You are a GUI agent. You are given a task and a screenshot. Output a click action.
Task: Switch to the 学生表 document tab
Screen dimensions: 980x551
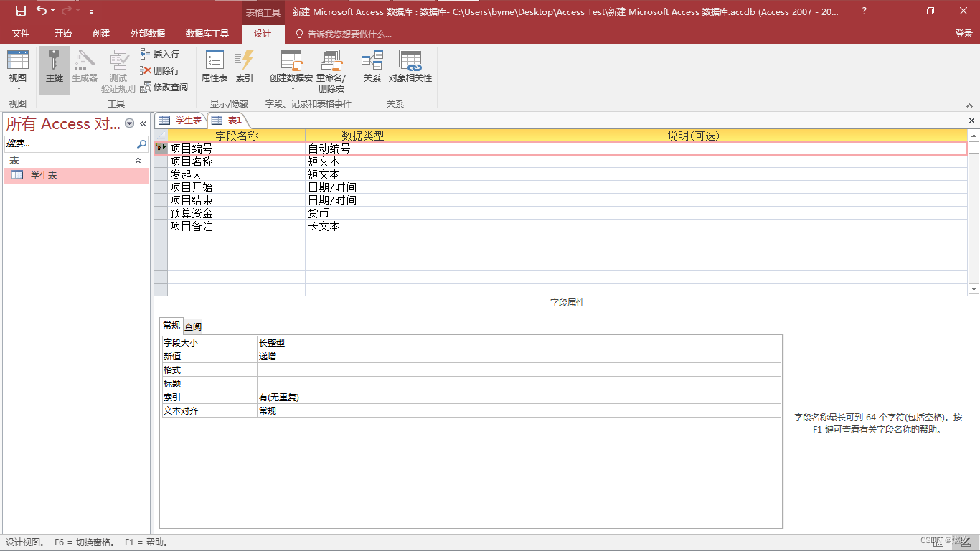(181, 121)
